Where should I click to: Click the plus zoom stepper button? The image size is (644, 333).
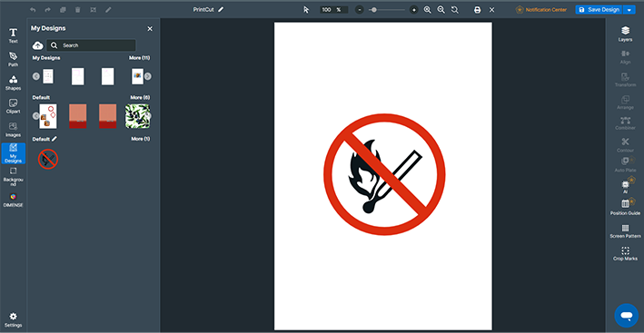(414, 10)
